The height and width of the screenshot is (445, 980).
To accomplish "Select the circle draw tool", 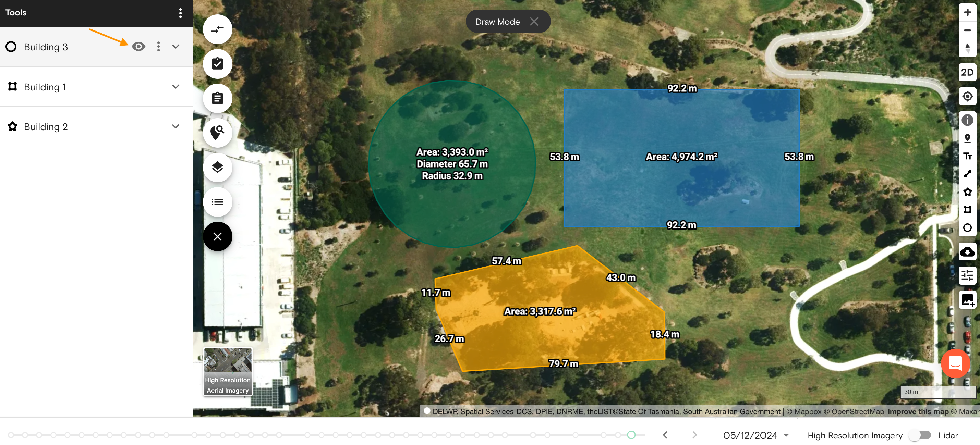I will pos(967,228).
